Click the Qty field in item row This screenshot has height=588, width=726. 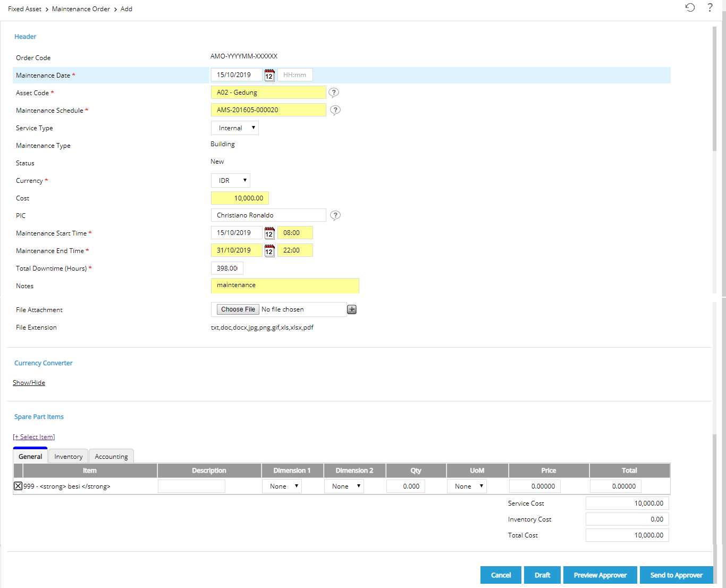pyautogui.click(x=406, y=486)
